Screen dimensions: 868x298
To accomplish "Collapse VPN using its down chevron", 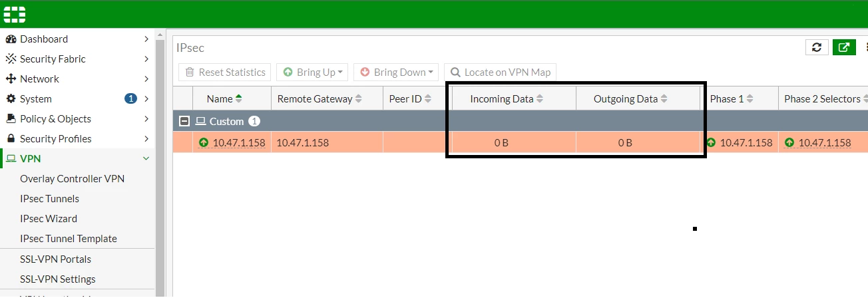I will pos(146,159).
